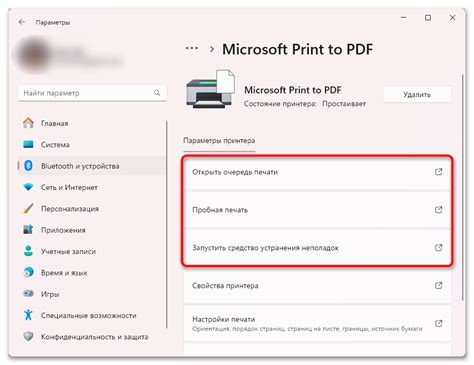Click the printer device image
Screen dimensions: 474x365
[x=210, y=89]
